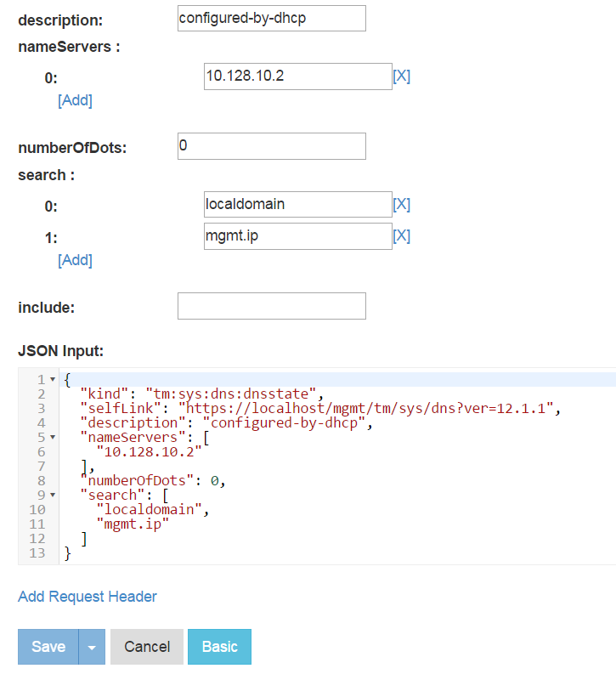
Task: Click the numberOfDots input field
Action: tap(272, 146)
